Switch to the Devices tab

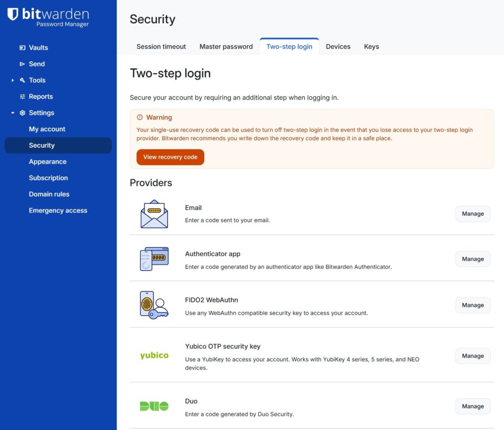pos(338,47)
